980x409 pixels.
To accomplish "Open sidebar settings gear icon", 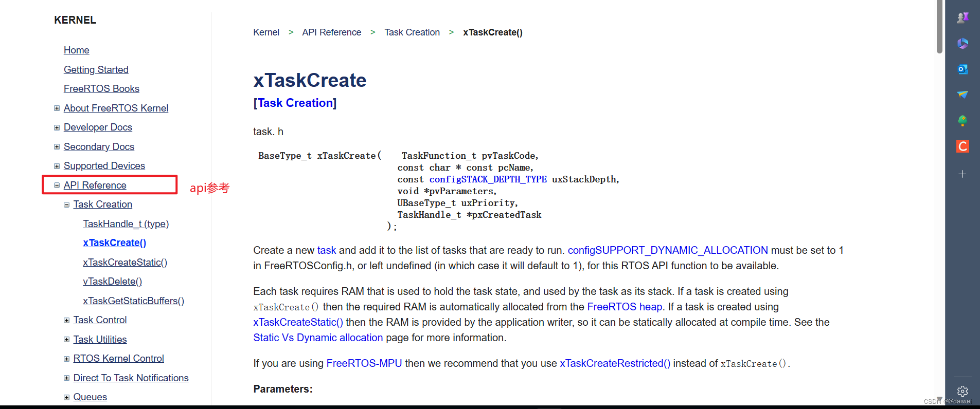I will coord(963,392).
